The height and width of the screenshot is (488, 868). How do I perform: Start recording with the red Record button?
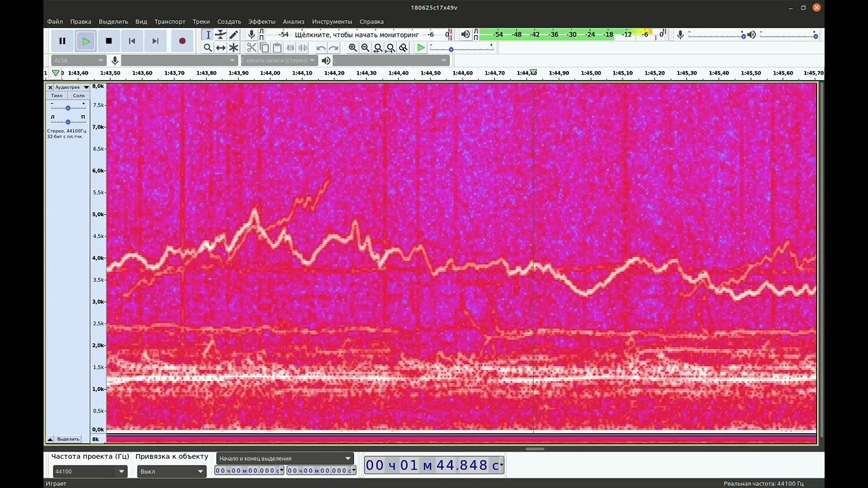click(x=182, y=41)
